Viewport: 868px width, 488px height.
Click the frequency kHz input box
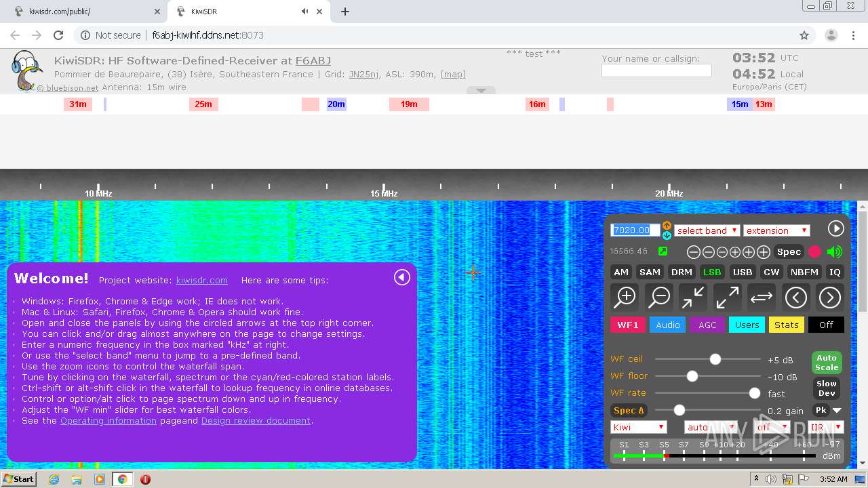click(635, 230)
